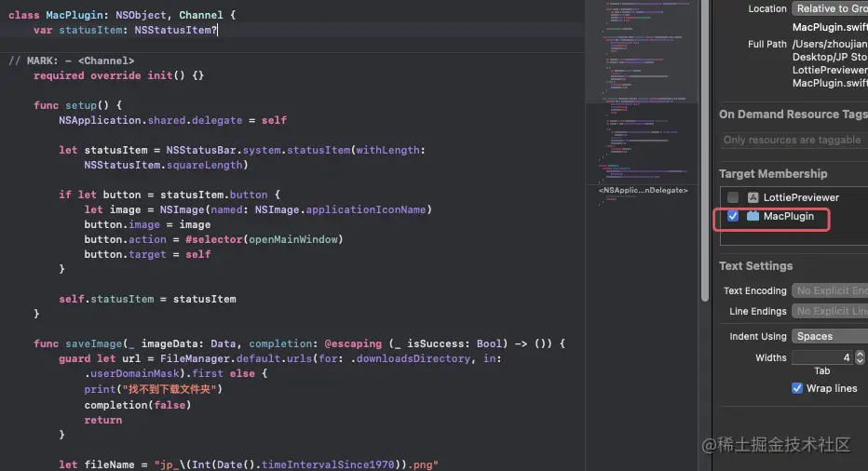Screen dimensions: 868x471
Task: Click the LottiePreviewer app target icon
Action: [x=753, y=197]
